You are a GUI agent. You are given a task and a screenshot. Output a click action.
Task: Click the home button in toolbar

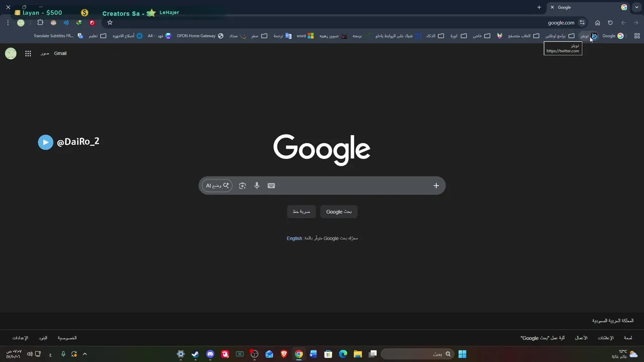[x=597, y=23]
